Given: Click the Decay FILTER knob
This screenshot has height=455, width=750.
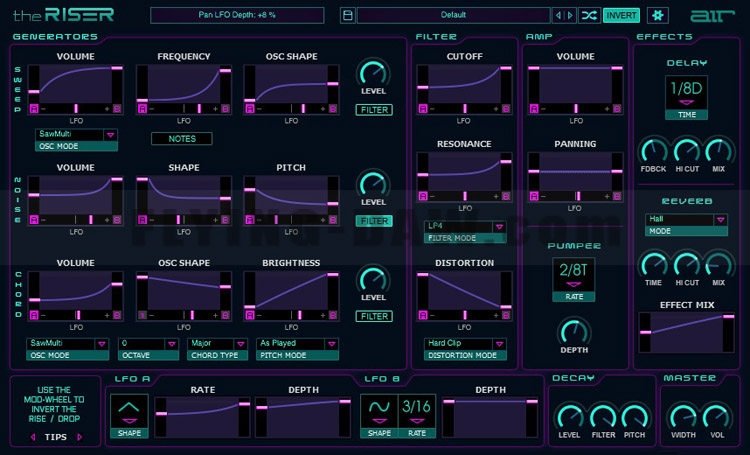Looking at the screenshot, I should click(603, 416).
